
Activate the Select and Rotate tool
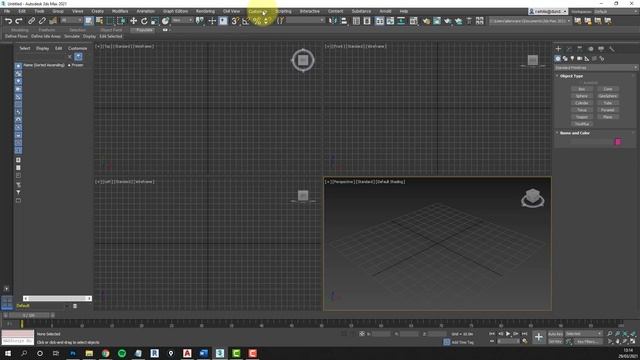(x=144, y=21)
